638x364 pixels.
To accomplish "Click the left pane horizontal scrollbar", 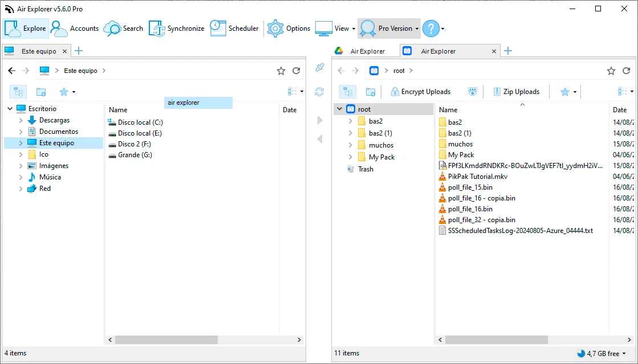I will 166,340.
